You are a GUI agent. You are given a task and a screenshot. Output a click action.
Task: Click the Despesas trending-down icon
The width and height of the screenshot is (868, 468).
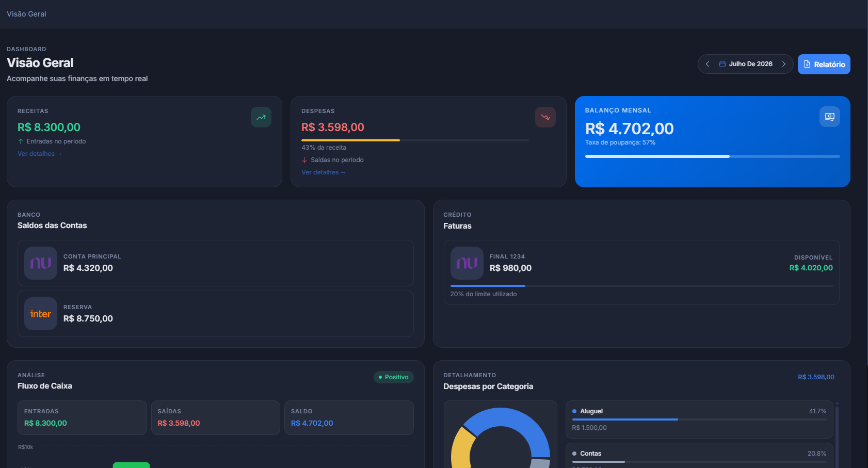(545, 117)
